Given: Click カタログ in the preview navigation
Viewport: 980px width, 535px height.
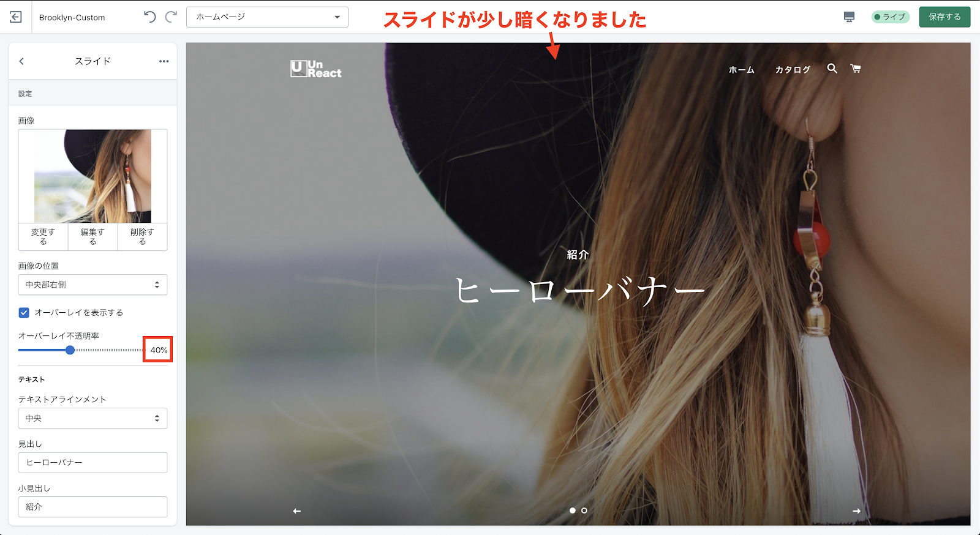Looking at the screenshot, I should pos(793,70).
